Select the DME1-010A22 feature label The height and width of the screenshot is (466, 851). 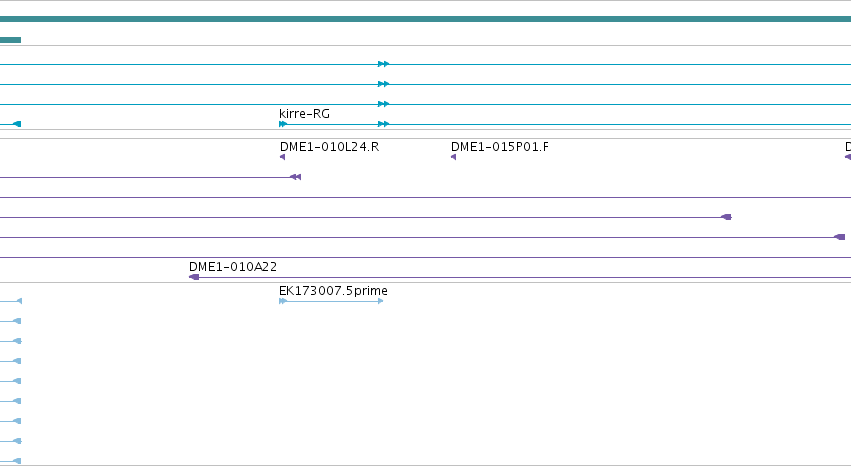click(x=233, y=267)
